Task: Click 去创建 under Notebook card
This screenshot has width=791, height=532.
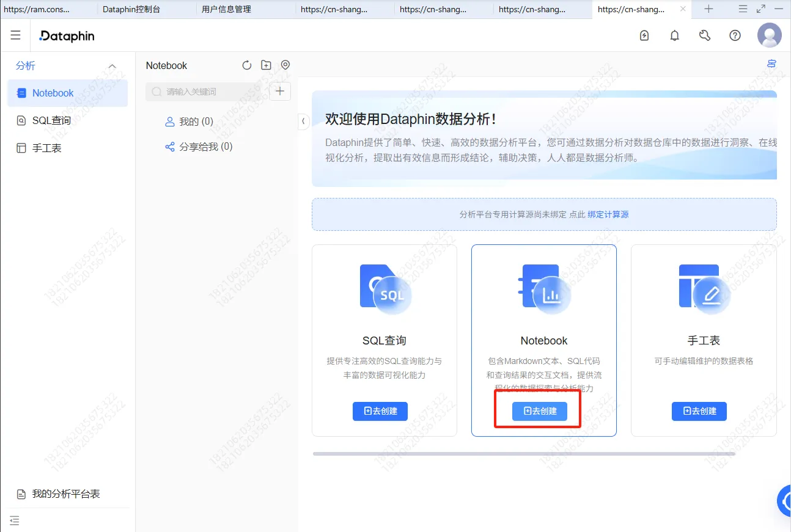Action: pos(540,411)
